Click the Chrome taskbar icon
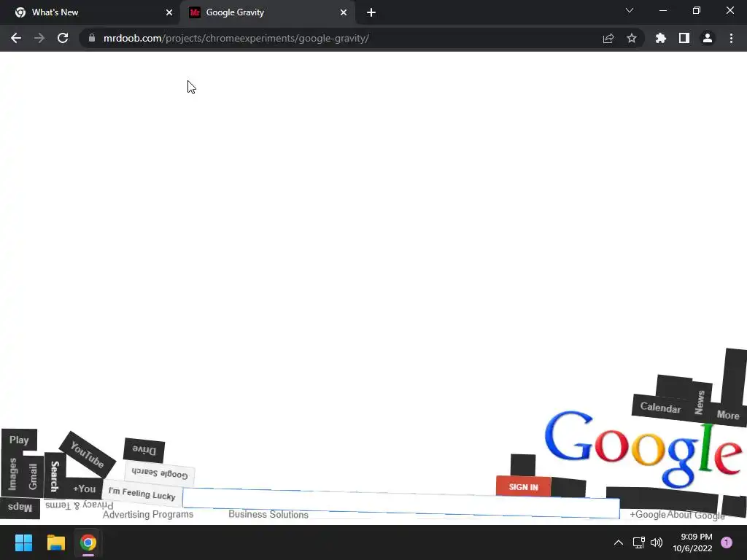 88,542
